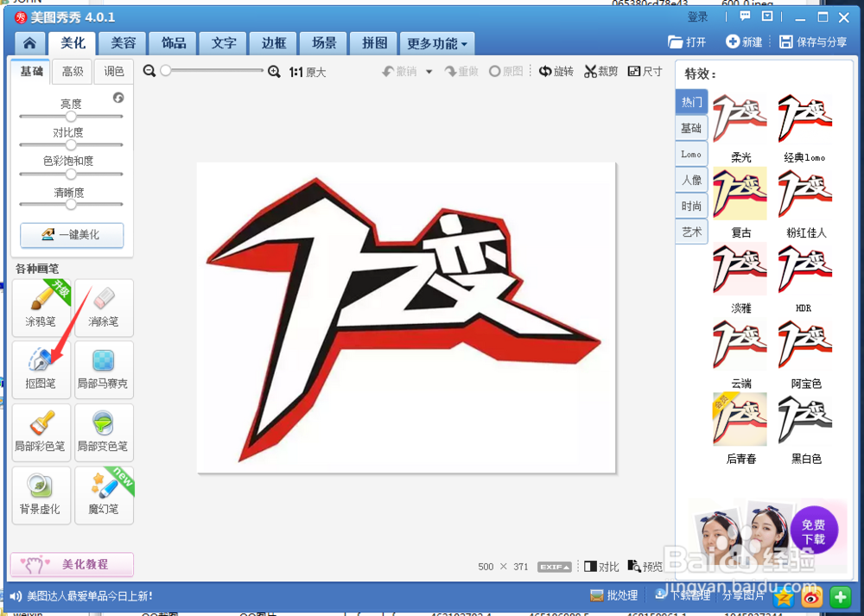Select the 局部彩色笔 tool
This screenshot has width=864, height=616.
41,432
